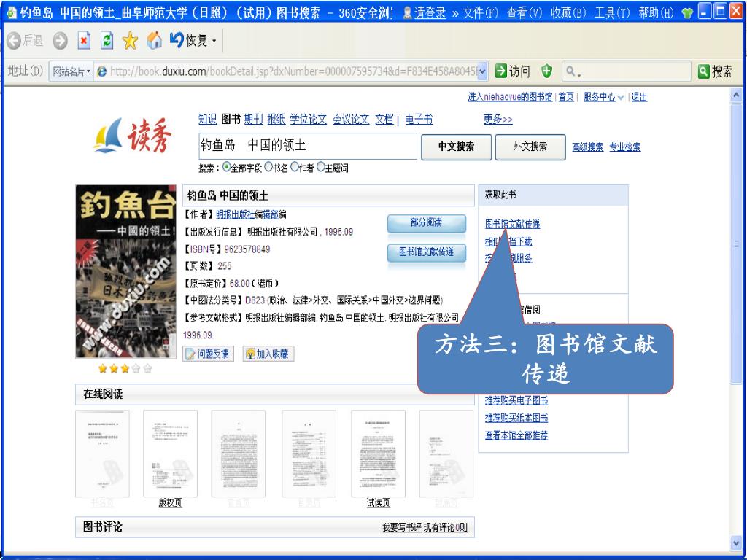Click the 中文搜索 button
The height and width of the screenshot is (560, 747).
(457, 147)
